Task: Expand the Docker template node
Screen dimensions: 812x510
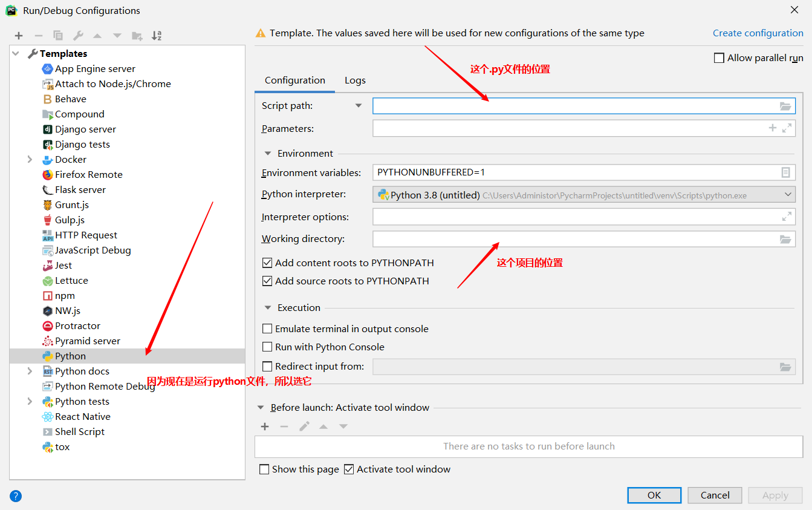Action: 30,159
